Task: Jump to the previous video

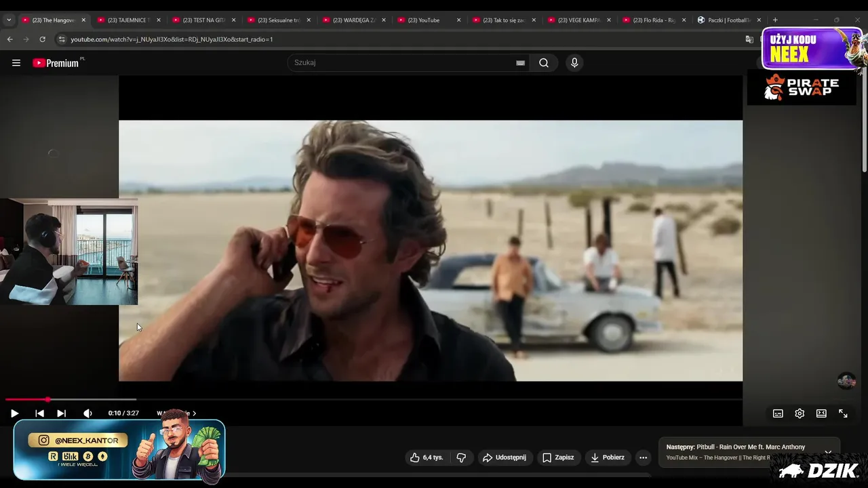Action: coord(39,413)
